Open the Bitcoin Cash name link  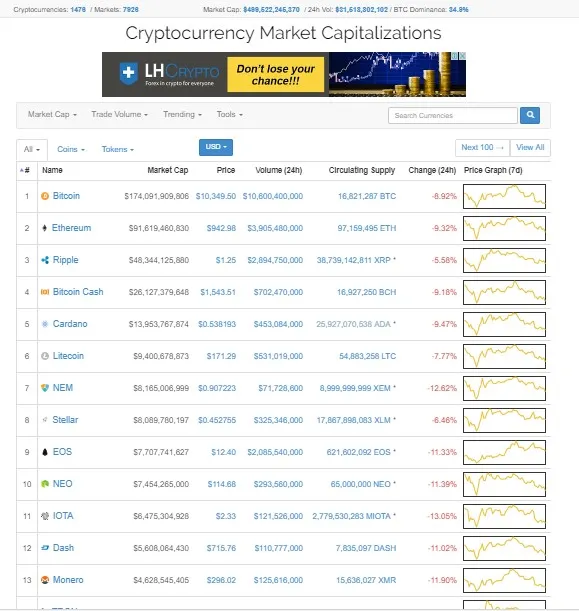point(78,292)
